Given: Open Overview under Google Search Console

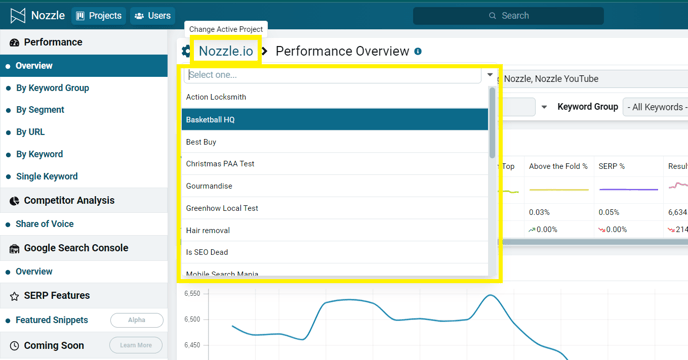Looking at the screenshot, I should point(34,272).
